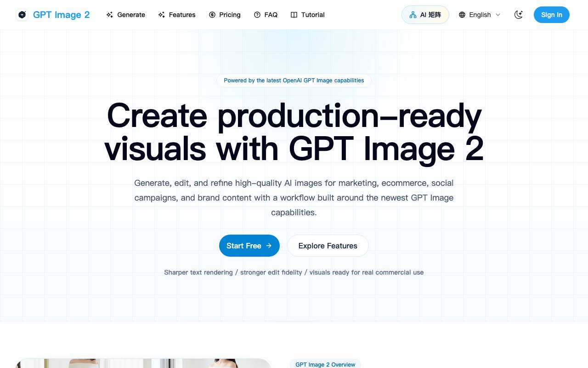The height and width of the screenshot is (368, 588).
Task: Expand the English language dropdown chevron
Action: (498, 15)
